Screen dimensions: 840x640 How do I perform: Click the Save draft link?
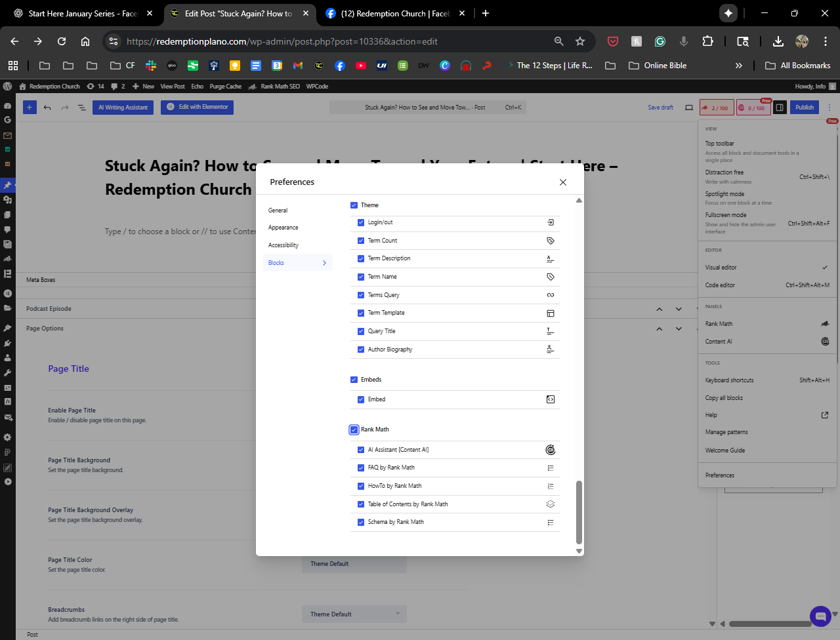660,108
